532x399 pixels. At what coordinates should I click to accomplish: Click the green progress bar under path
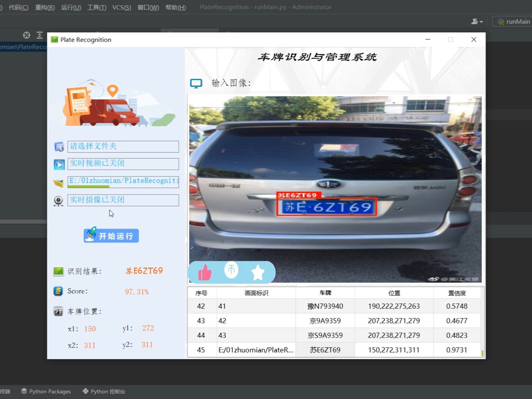click(88, 187)
